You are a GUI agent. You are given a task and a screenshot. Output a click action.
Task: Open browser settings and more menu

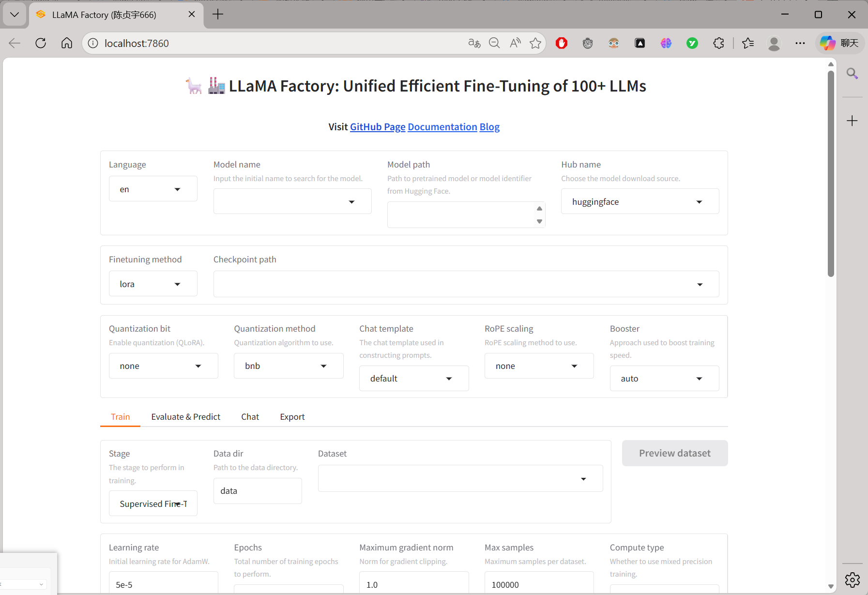point(800,43)
